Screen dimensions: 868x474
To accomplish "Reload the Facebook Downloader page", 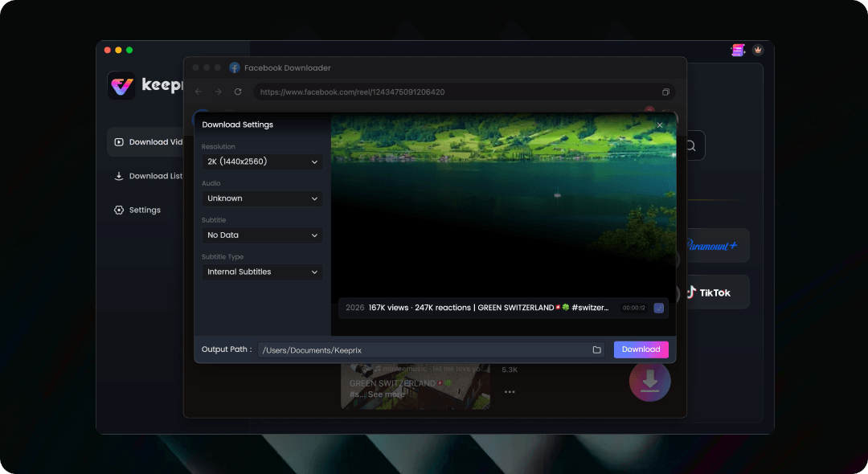I will click(238, 92).
